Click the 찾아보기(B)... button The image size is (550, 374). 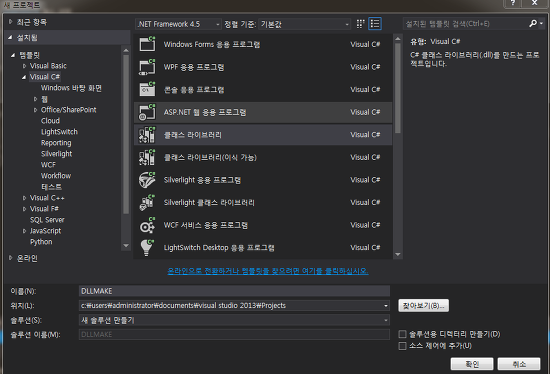point(423,306)
